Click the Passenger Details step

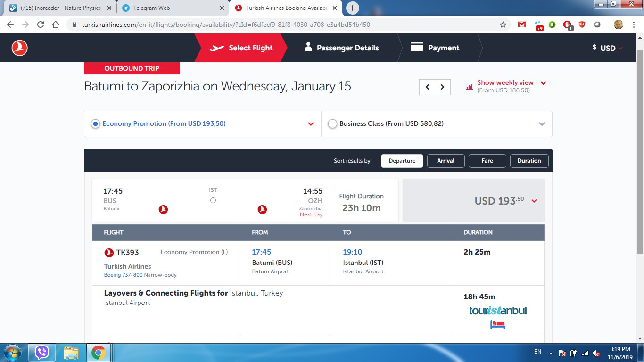click(x=342, y=48)
